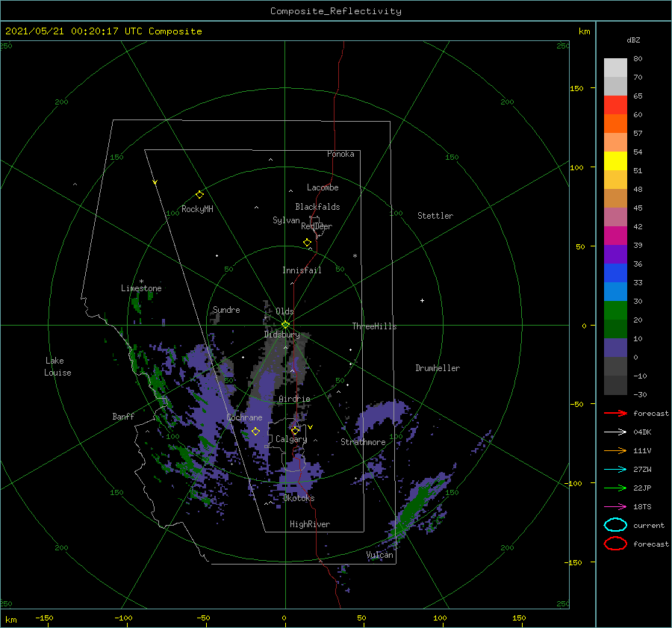Pick the magenta 39–42 dBZ swatch
The width and height of the screenshot is (672, 628).
tap(615, 236)
